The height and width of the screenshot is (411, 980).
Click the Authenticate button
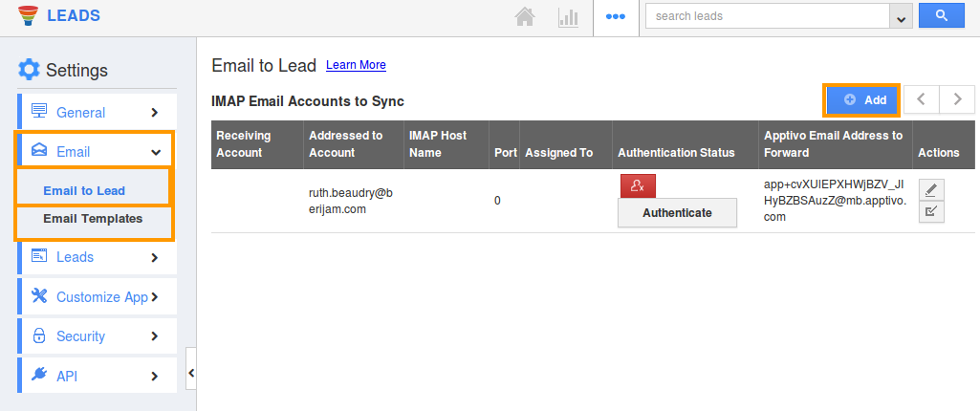click(677, 213)
